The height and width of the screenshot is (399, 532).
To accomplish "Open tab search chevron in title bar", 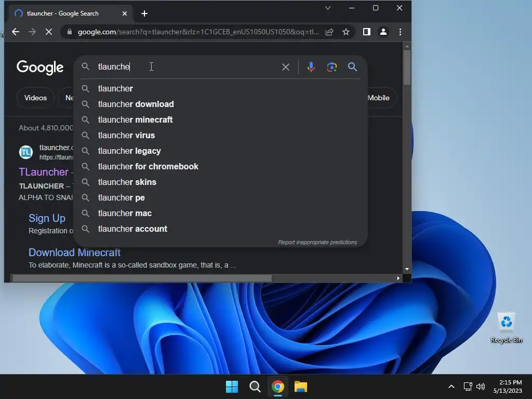I will 328,8.
